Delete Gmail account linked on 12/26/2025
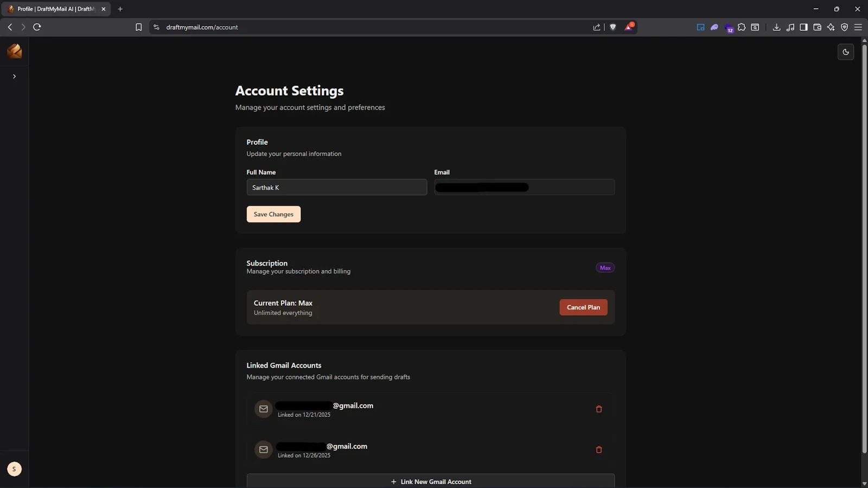 click(x=599, y=450)
